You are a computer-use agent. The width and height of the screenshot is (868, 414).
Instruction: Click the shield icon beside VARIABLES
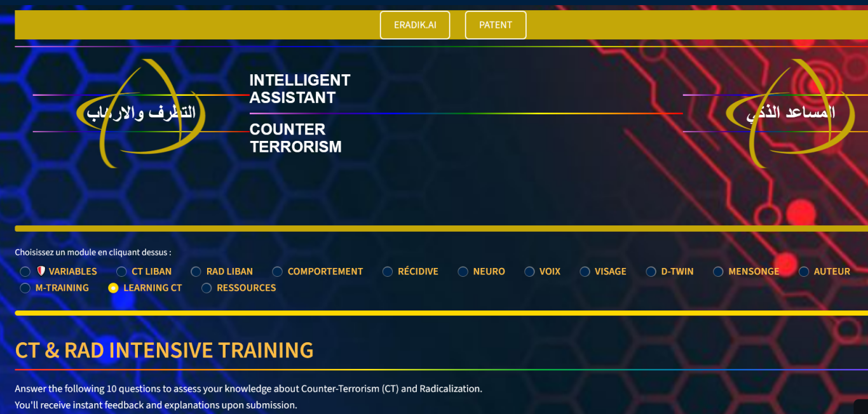tap(41, 271)
